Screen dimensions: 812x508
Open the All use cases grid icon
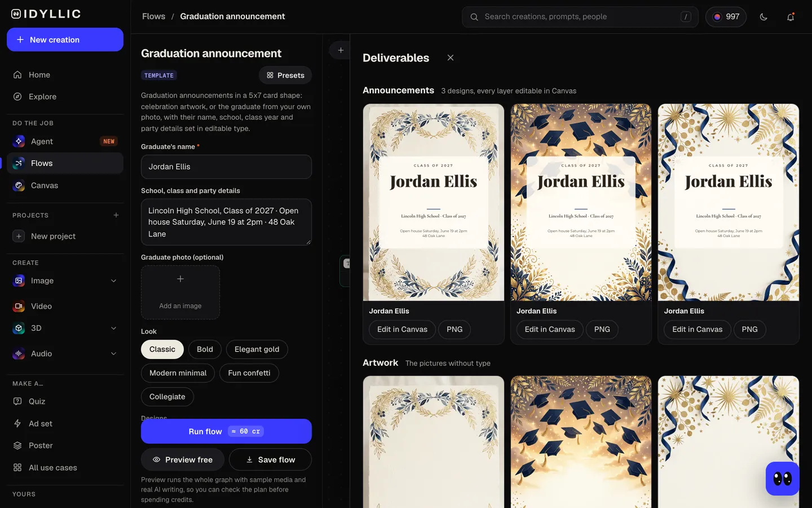coord(17,467)
